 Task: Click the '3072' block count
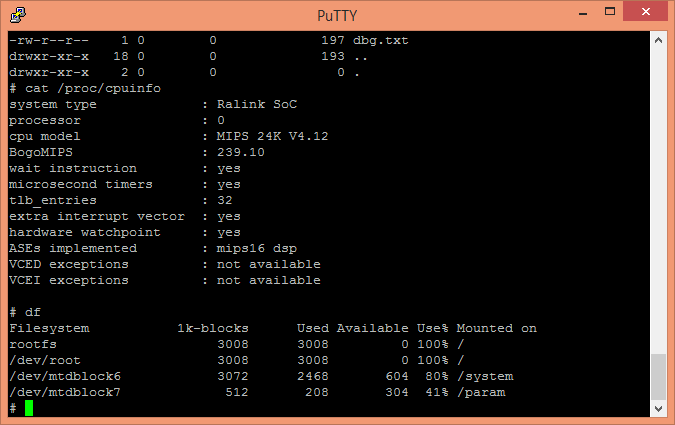click(233, 376)
